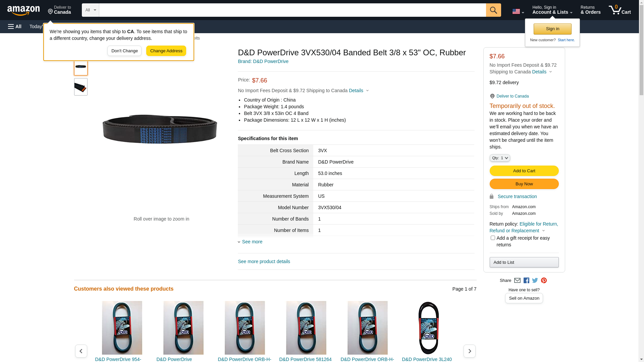Expand See more specifications
This screenshot has width=644, height=362.
pos(252,242)
